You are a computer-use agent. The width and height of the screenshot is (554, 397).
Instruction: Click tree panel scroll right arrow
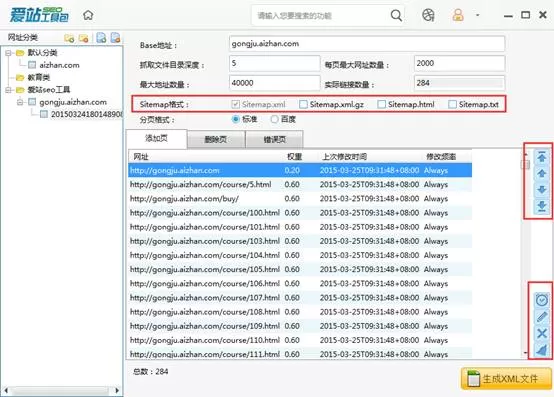point(117,391)
